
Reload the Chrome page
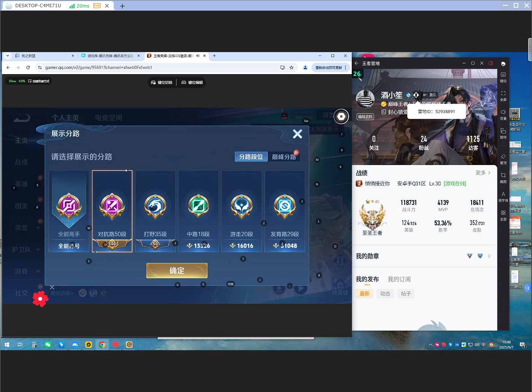coord(28,67)
